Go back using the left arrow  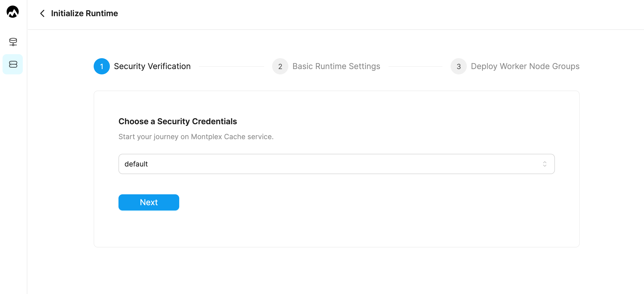pos(42,13)
